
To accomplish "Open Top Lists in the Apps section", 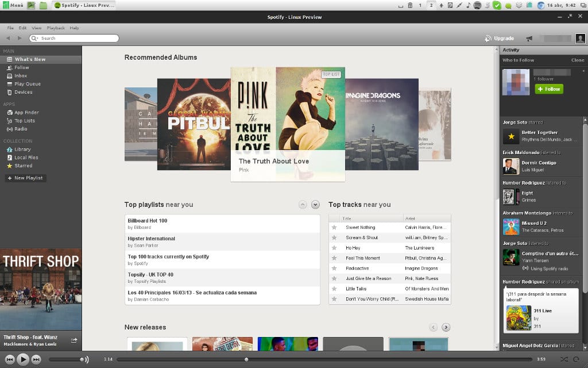I will pyautogui.click(x=25, y=121).
